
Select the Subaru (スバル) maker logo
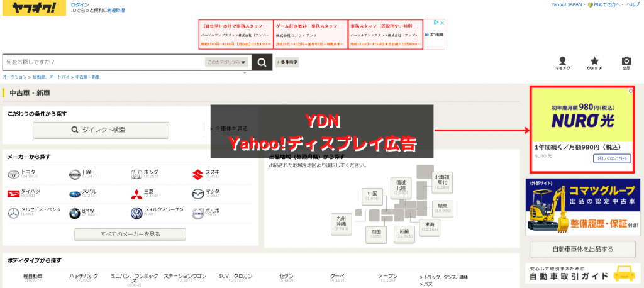click(x=75, y=194)
